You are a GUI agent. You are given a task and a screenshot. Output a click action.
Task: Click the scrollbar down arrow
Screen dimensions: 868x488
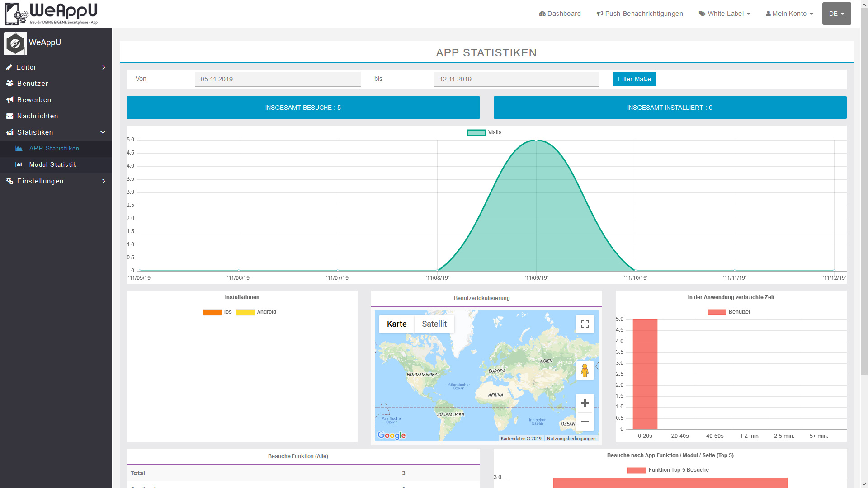(864, 484)
